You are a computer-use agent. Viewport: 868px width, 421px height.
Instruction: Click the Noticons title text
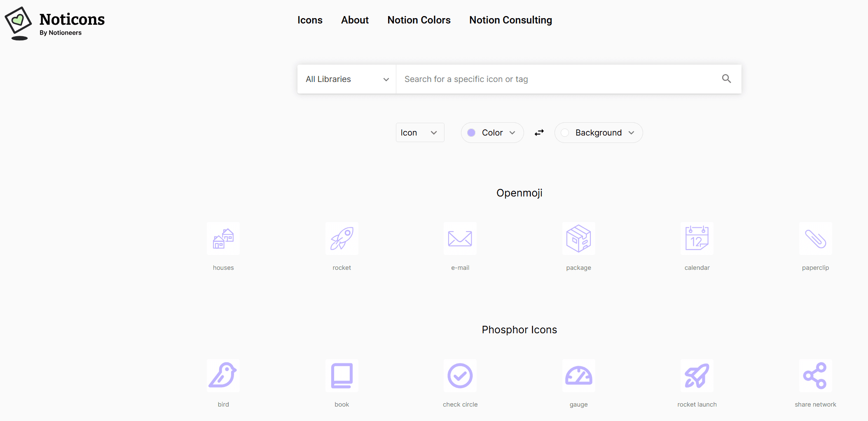click(72, 19)
